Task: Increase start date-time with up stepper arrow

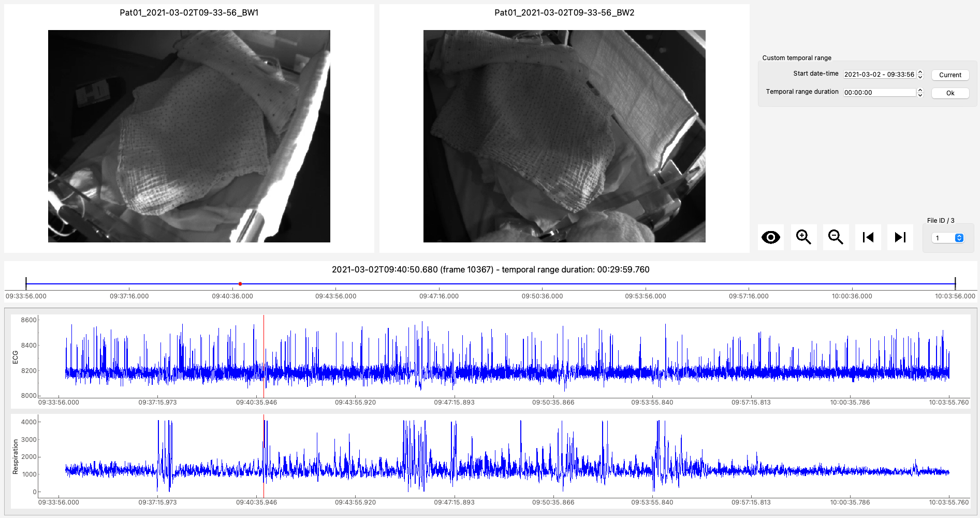Action: click(x=920, y=72)
